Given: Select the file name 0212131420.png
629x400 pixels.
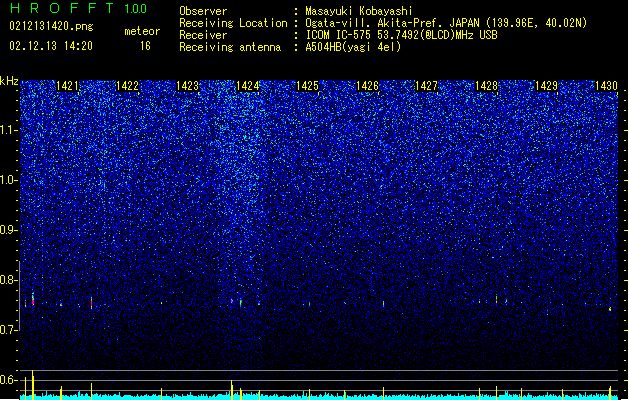Looking at the screenshot, I should (51, 27).
